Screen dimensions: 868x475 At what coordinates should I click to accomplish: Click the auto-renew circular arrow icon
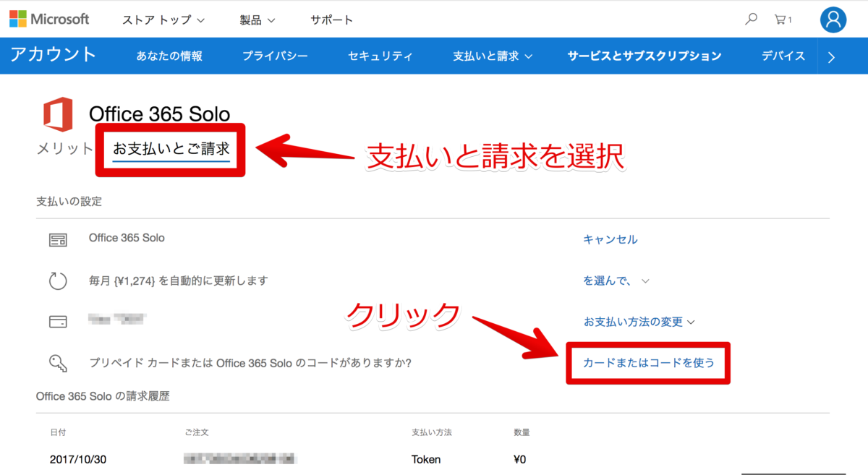(x=58, y=281)
